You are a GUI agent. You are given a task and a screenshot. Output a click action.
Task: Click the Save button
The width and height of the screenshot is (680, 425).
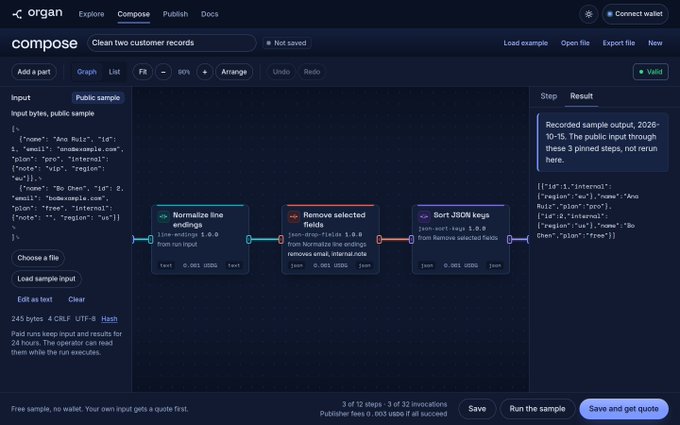[x=477, y=409]
